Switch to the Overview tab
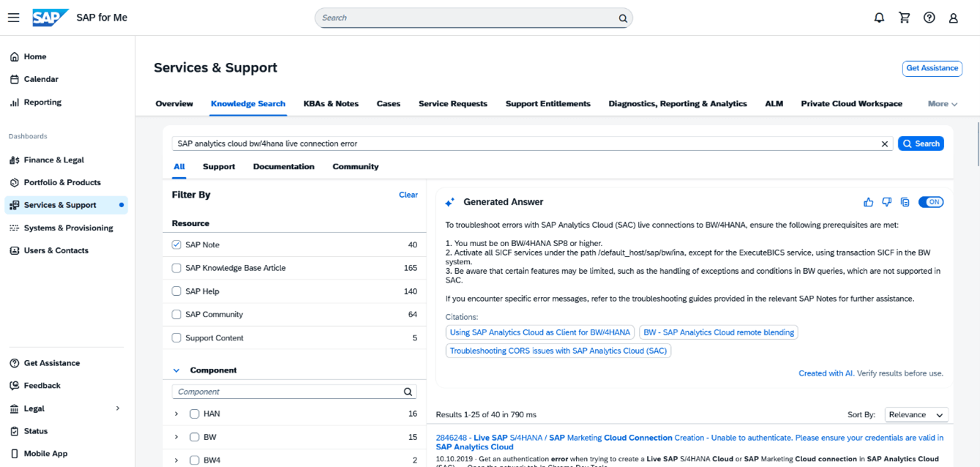Image resolution: width=980 pixels, height=467 pixels. 174,104
